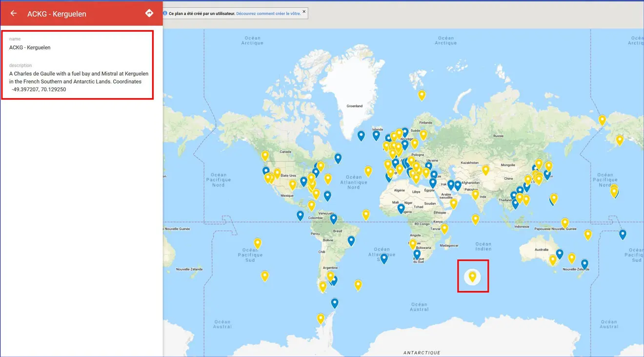
Task: Click the Groenland map label
Action: (x=355, y=106)
